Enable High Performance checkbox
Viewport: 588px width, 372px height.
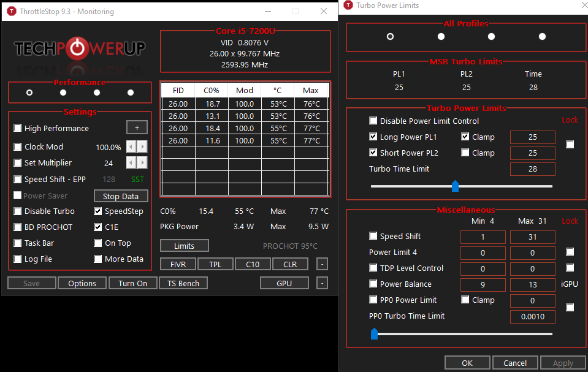[18, 128]
